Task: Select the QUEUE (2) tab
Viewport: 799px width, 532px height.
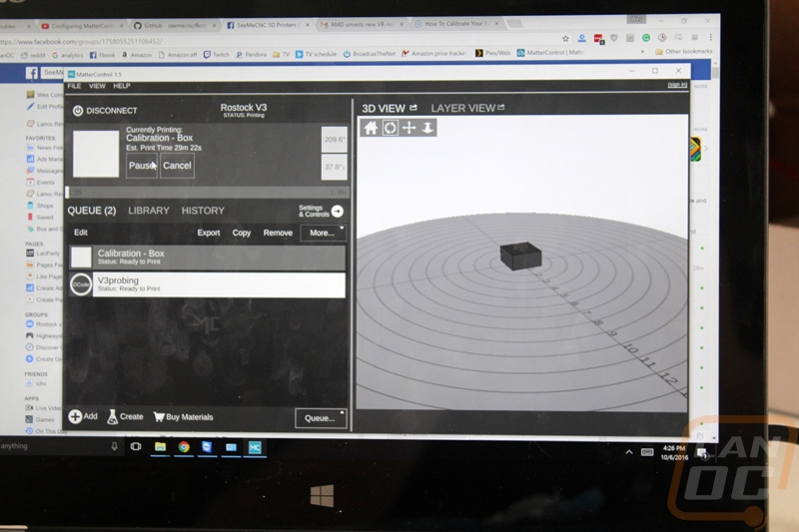Action: click(92, 211)
